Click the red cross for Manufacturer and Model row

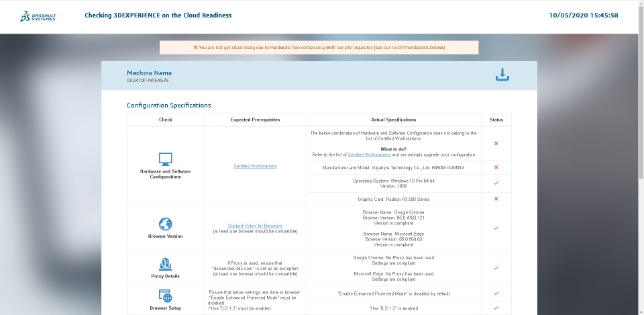point(496,167)
